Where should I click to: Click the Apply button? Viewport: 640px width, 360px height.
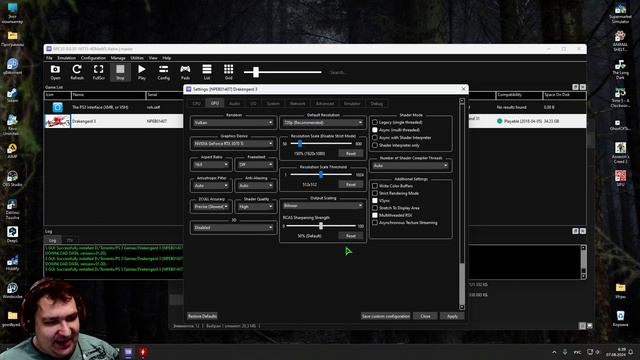(452, 316)
